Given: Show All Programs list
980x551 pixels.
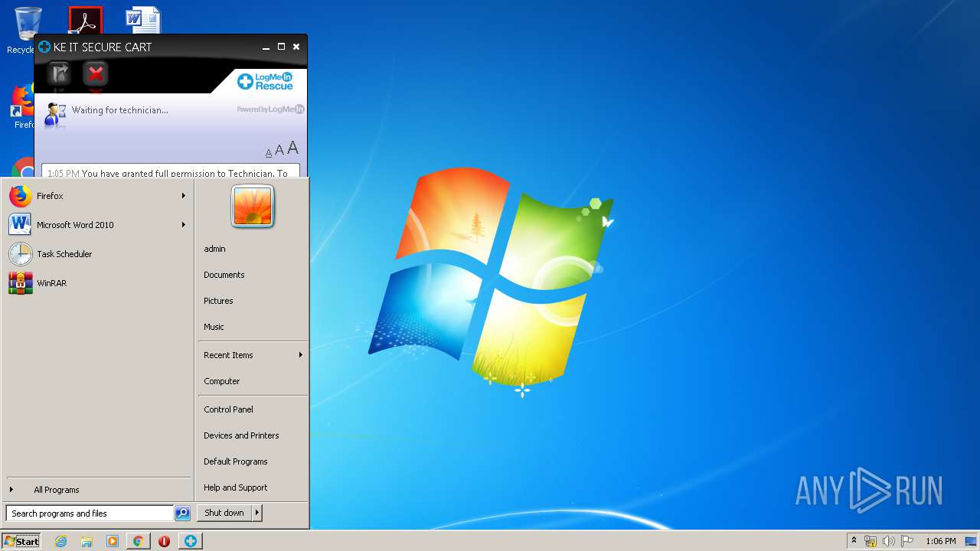Looking at the screenshot, I should click(x=98, y=490).
